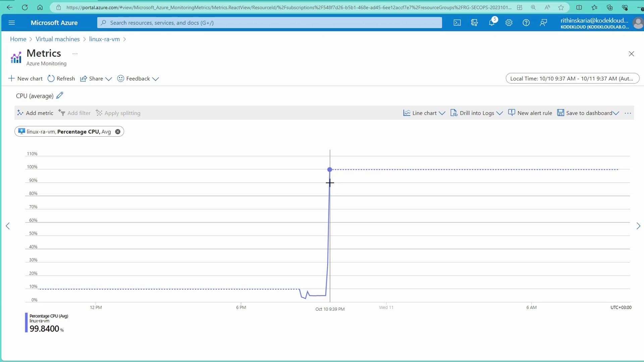Open the directories and subscriptions filter icon

click(x=474, y=23)
